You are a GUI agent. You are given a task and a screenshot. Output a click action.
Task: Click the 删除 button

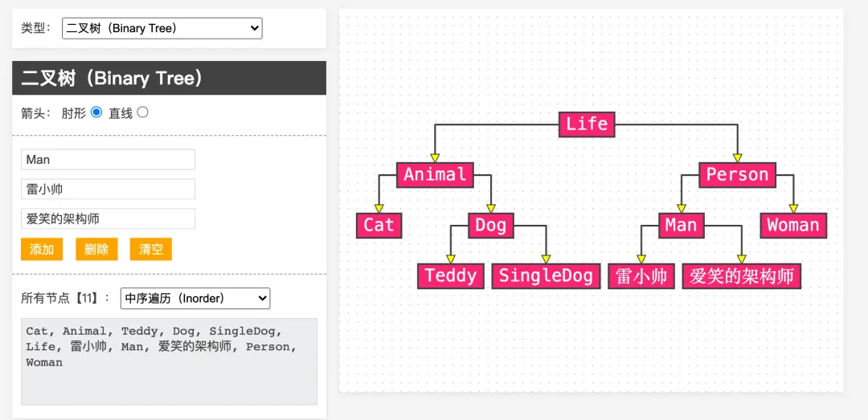96,249
